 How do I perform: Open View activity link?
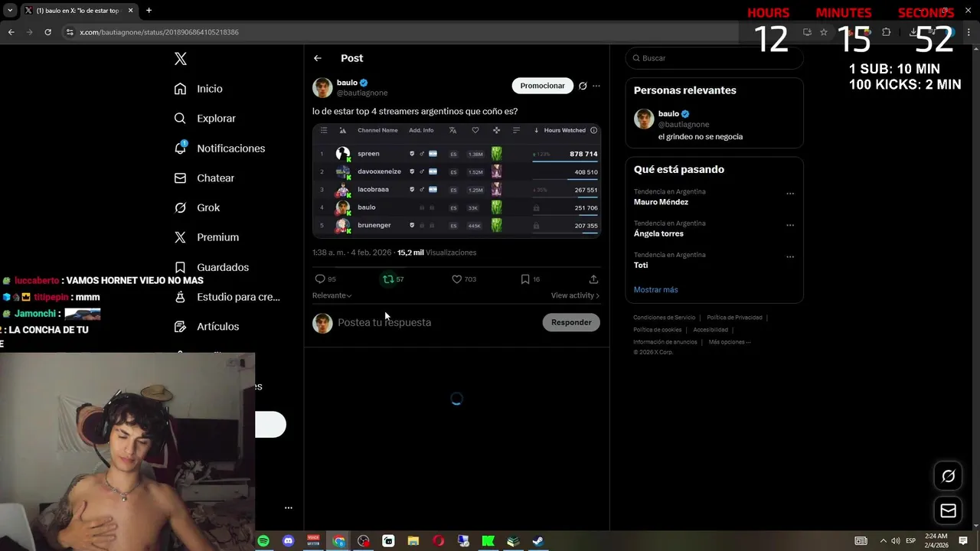click(575, 295)
